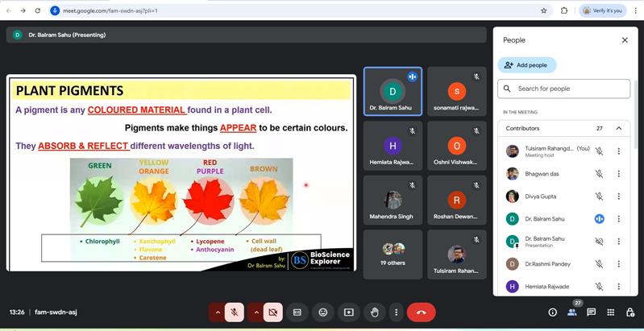Screen dimensions: 644x331
Task: Click the presentation audio muted icon
Action: 599,241
